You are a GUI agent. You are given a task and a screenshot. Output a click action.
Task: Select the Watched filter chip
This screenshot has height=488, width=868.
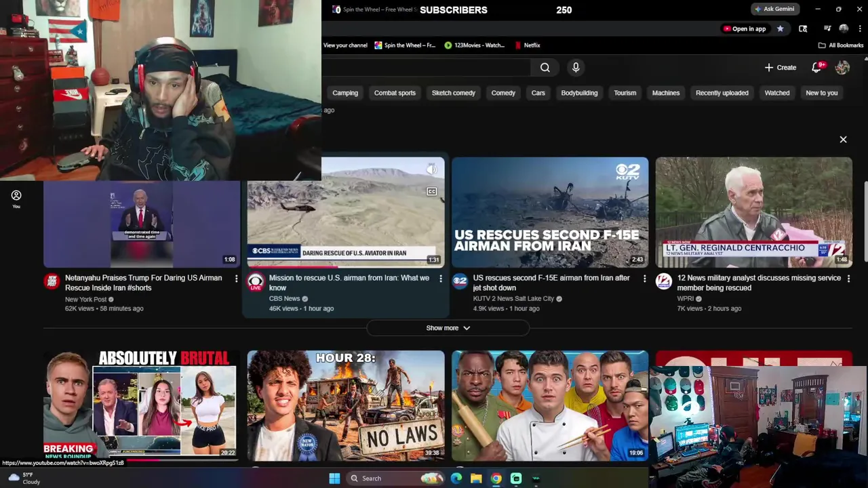point(777,93)
